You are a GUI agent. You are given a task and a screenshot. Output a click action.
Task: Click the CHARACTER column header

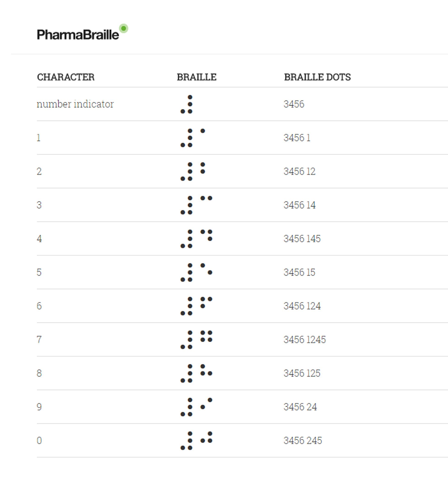point(66,77)
